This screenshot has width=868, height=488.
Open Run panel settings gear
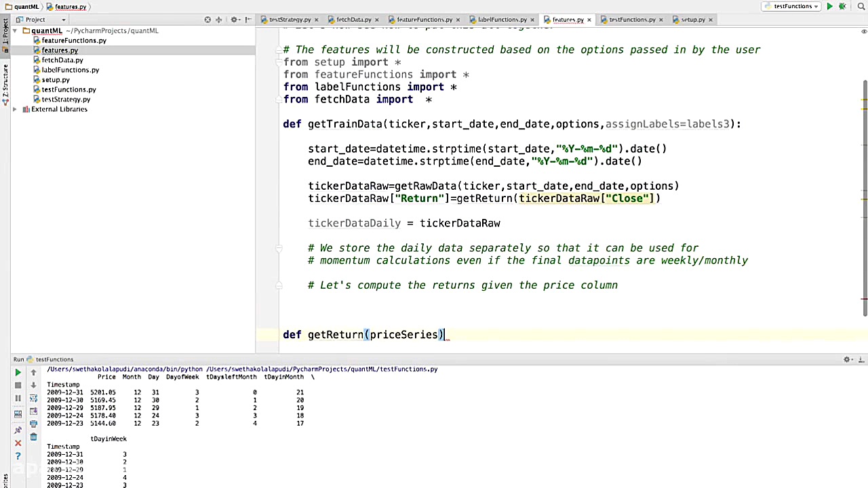click(x=847, y=359)
